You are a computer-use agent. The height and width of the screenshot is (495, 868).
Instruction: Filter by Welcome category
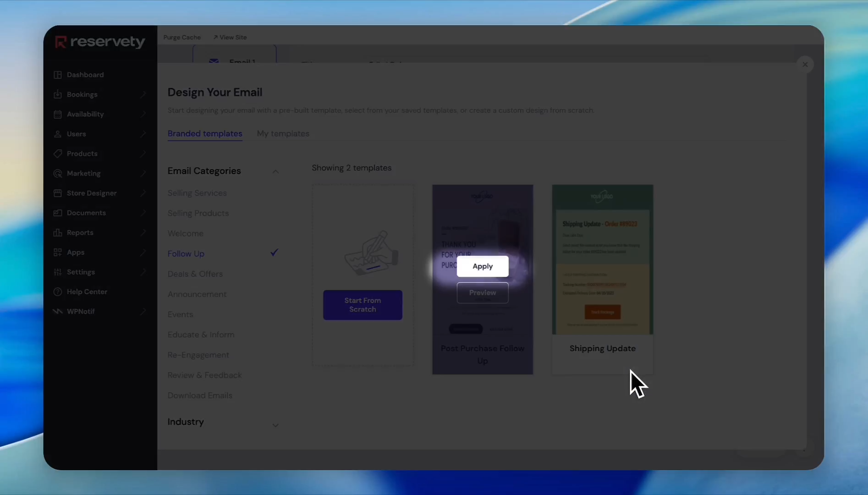click(186, 233)
